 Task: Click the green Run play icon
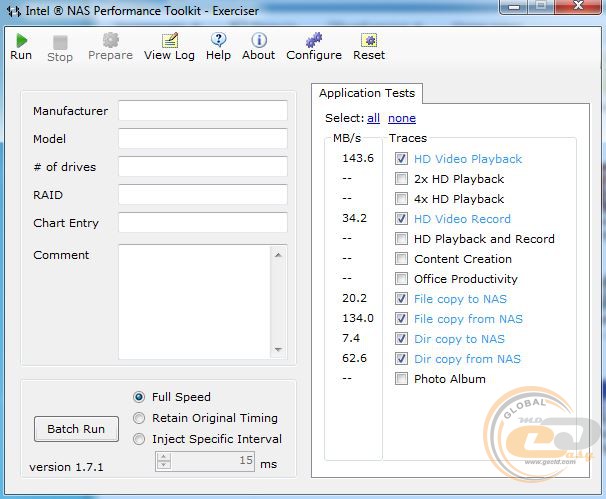22,40
